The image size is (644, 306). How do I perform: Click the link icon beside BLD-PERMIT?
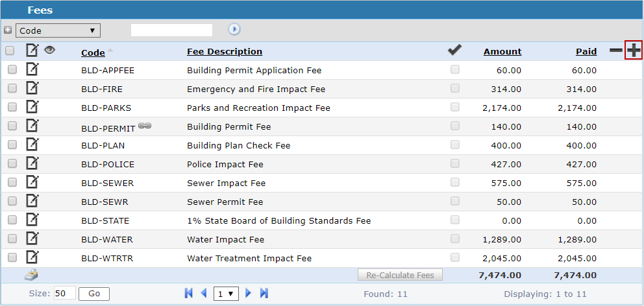pyautogui.click(x=145, y=126)
